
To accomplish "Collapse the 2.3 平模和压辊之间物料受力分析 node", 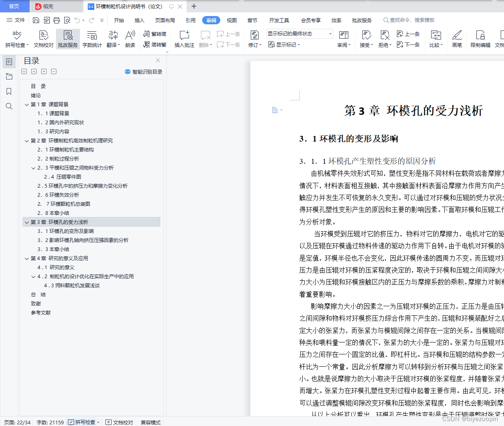I will pos(33,168).
